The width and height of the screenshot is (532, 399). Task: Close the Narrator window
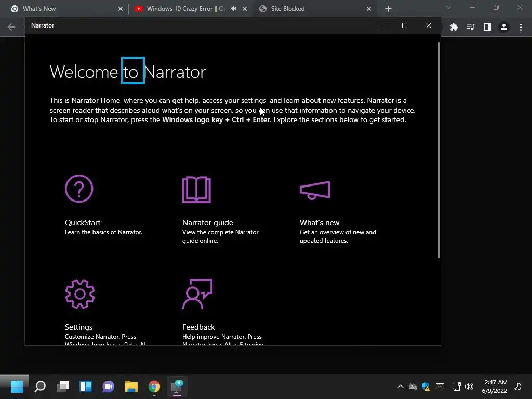[x=429, y=25]
